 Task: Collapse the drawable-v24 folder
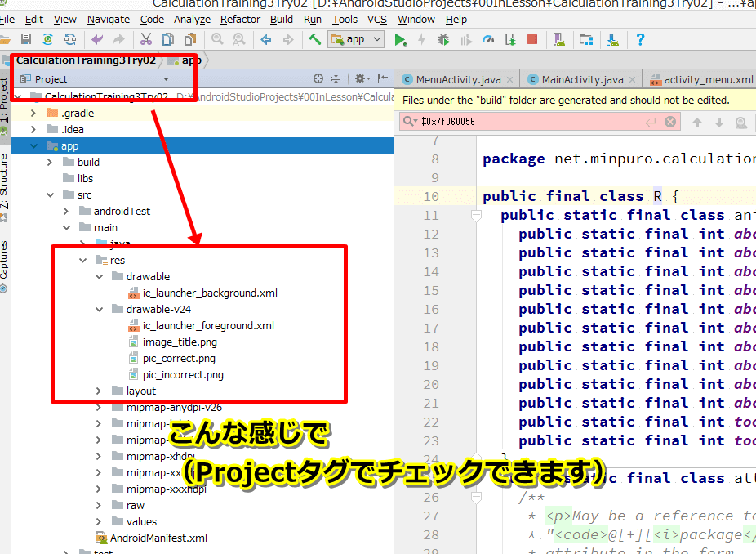[100, 310]
